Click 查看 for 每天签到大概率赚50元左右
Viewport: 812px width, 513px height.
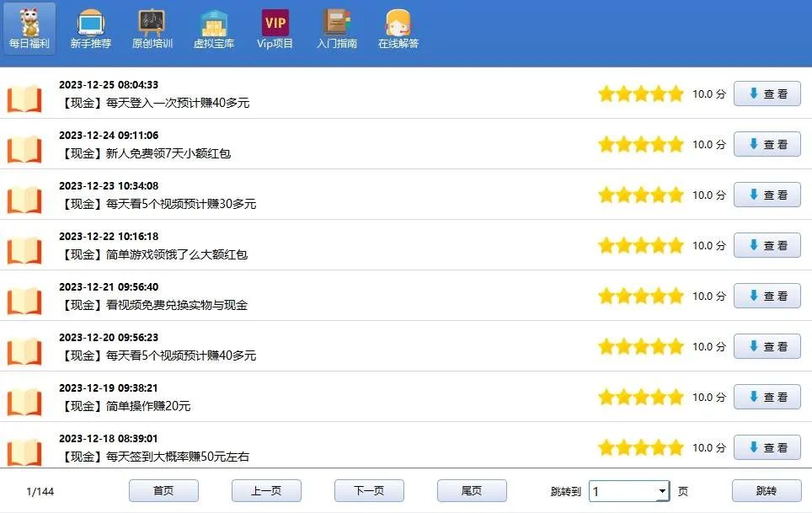tap(767, 447)
